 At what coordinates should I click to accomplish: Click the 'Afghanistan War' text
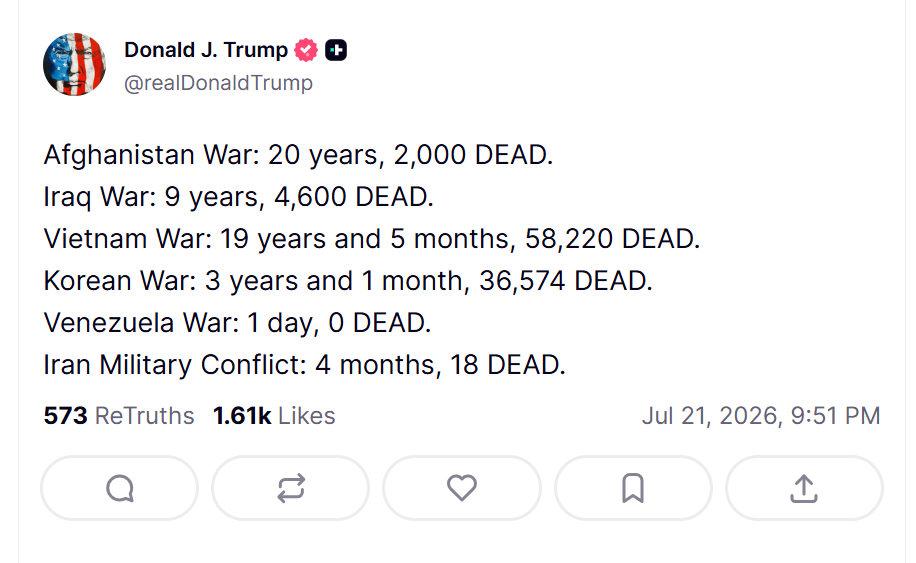148,155
